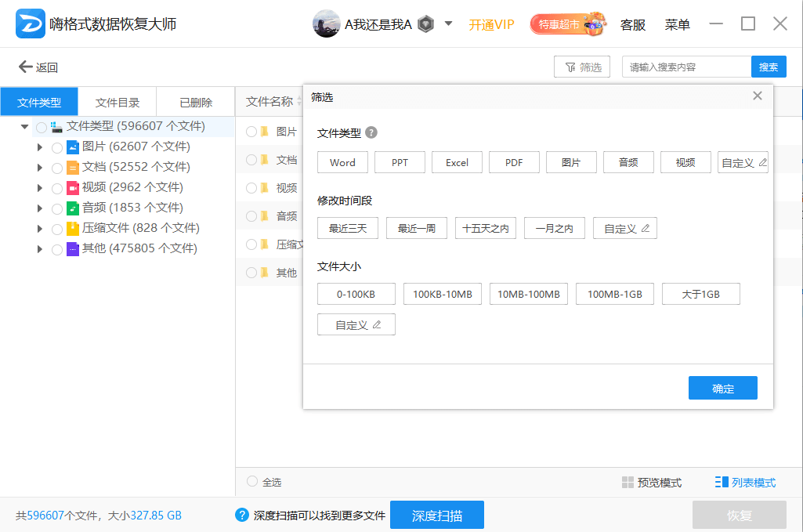Select the 图片 (62607) tree radio

click(x=57, y=148)
